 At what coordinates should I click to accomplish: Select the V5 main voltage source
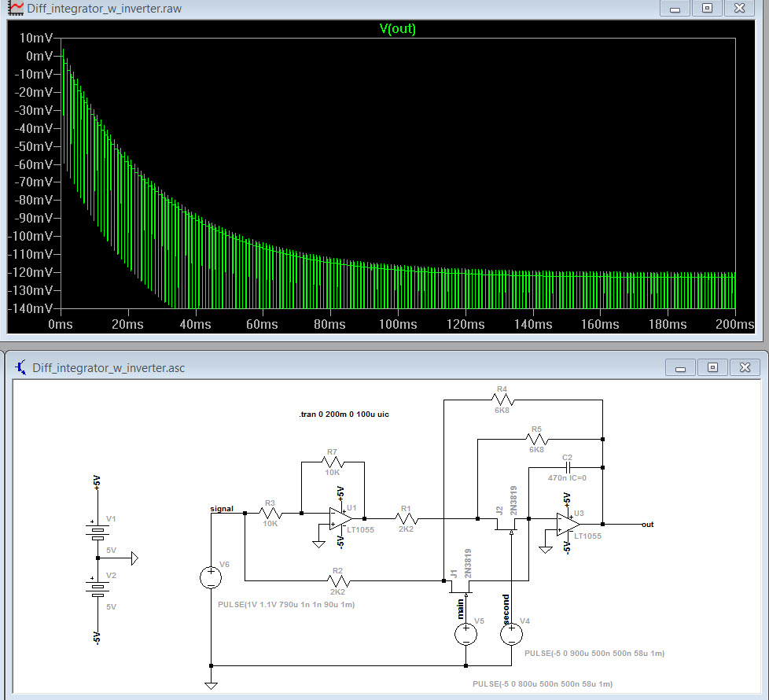[x=466, y=633]
